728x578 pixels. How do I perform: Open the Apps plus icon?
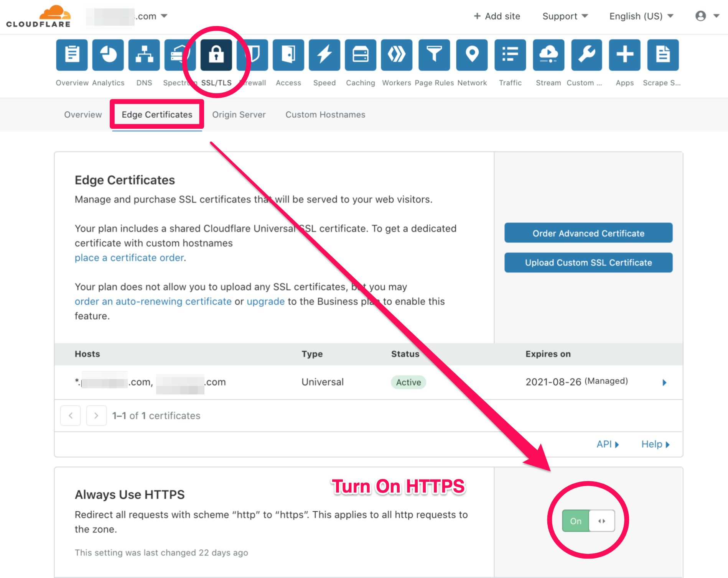coord(625,55)
